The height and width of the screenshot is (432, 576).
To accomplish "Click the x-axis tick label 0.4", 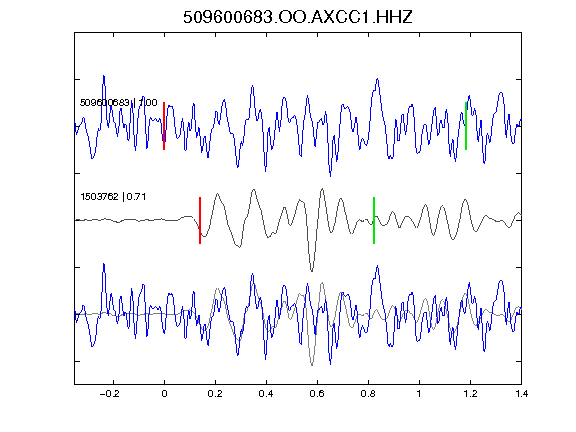I will coord(266,394).
